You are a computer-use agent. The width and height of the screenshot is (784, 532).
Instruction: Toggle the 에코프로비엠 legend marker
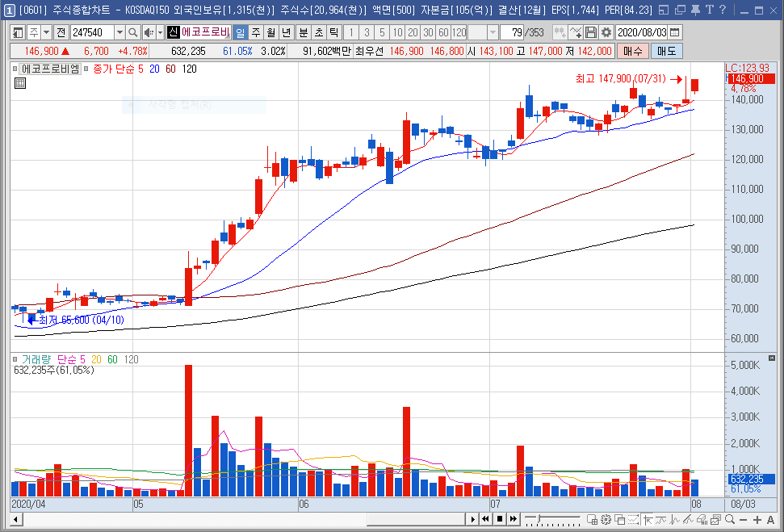pos(15,69)
